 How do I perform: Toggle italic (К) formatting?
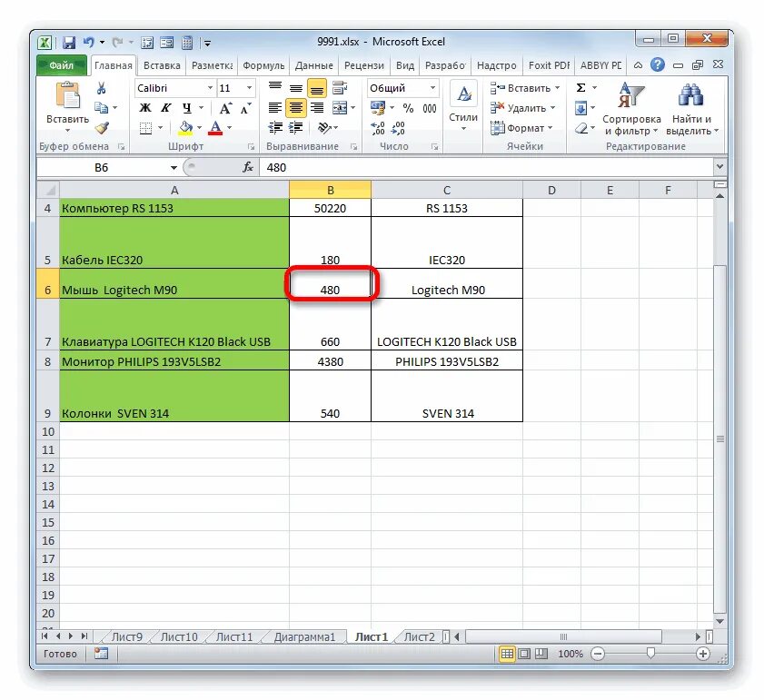click(x=166, y=108)
